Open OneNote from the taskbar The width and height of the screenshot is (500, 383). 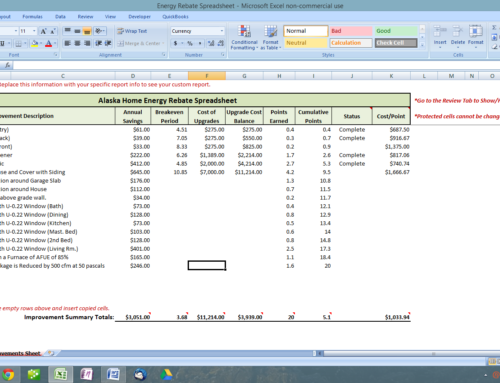point(87,375)
